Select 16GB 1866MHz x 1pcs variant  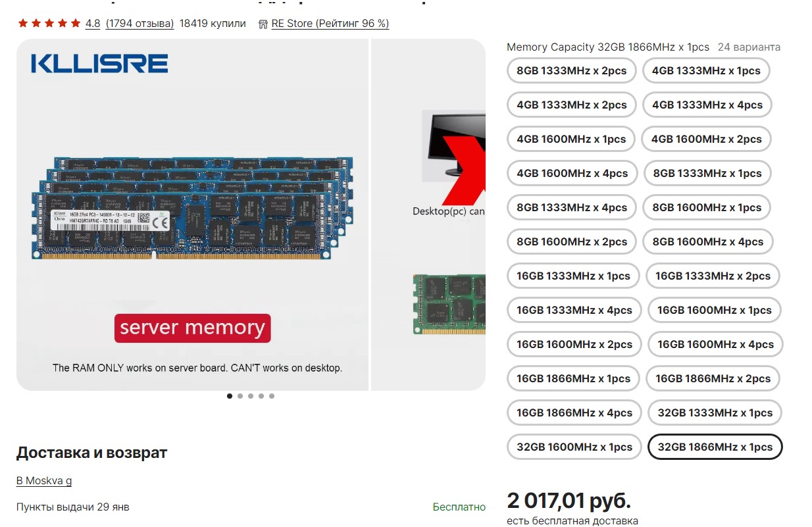tap(573, 378)
